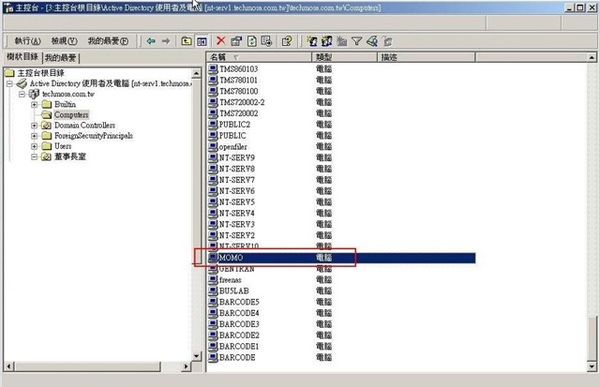
Task: Click the Export List toolbar icon
Action: coord(266,41)
